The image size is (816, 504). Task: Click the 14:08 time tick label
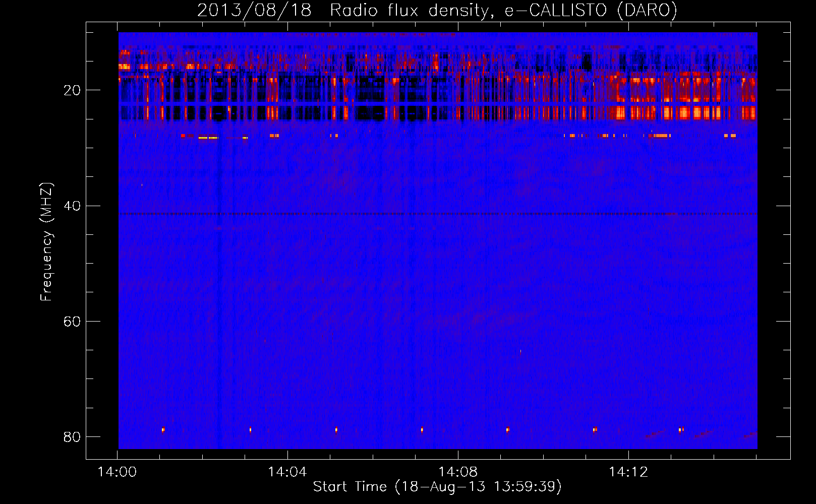(458, 472)
